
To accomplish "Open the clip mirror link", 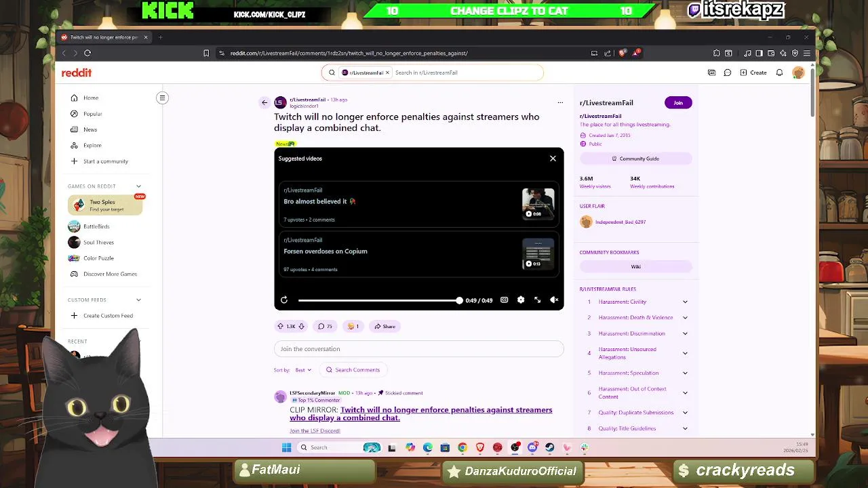I will pyautogui.click(x=421, y=414).
